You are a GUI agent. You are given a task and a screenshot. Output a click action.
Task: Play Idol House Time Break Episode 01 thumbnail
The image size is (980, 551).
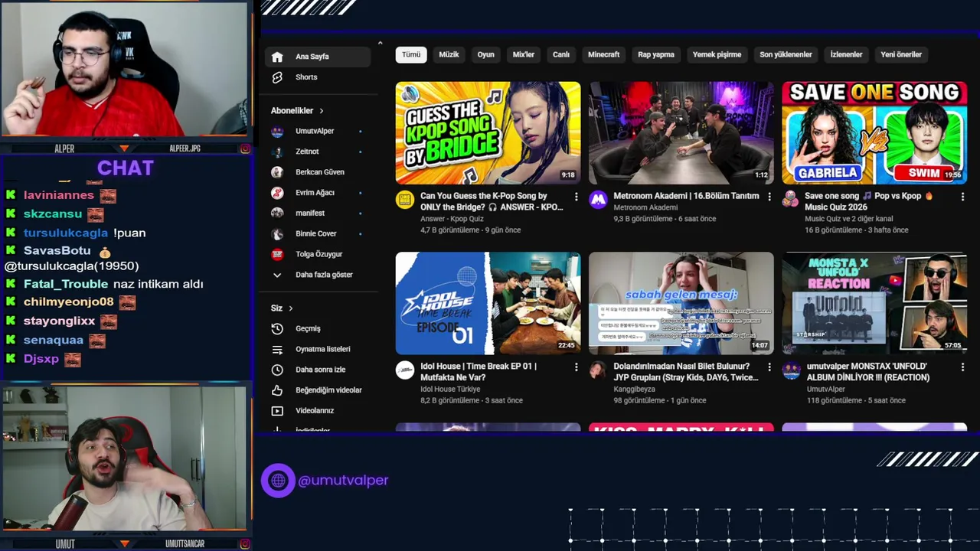pyautogui.click(x=488, y=304)
